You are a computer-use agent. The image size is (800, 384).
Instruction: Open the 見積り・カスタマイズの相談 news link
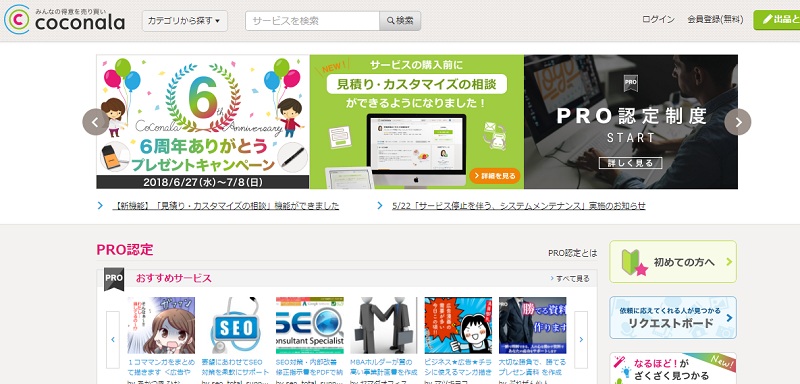pos(226,206)
